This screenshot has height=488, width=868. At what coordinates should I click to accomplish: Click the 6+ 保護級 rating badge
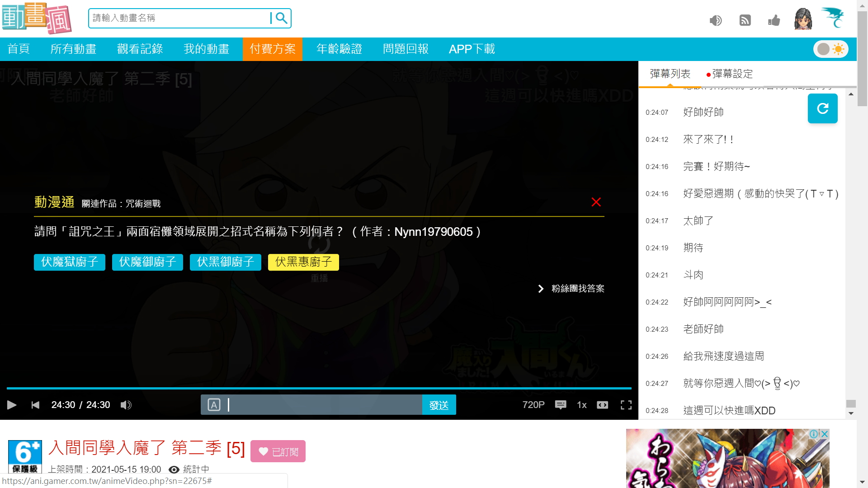25,456
